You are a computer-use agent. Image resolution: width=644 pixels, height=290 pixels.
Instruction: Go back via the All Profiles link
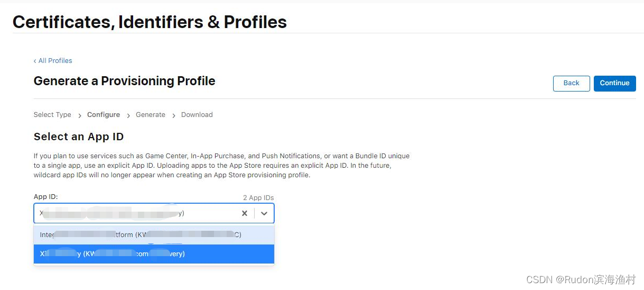53,61
